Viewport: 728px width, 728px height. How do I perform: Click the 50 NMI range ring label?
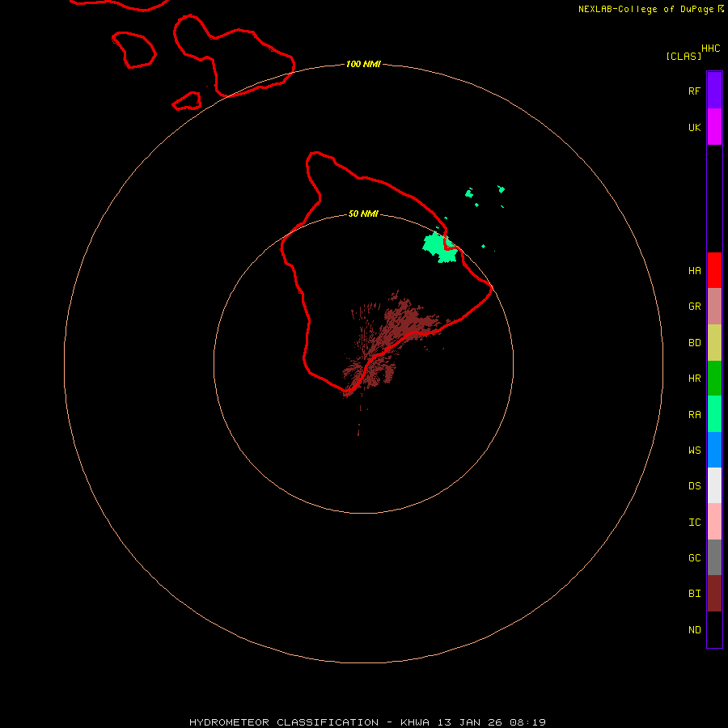tap(363, 214)
